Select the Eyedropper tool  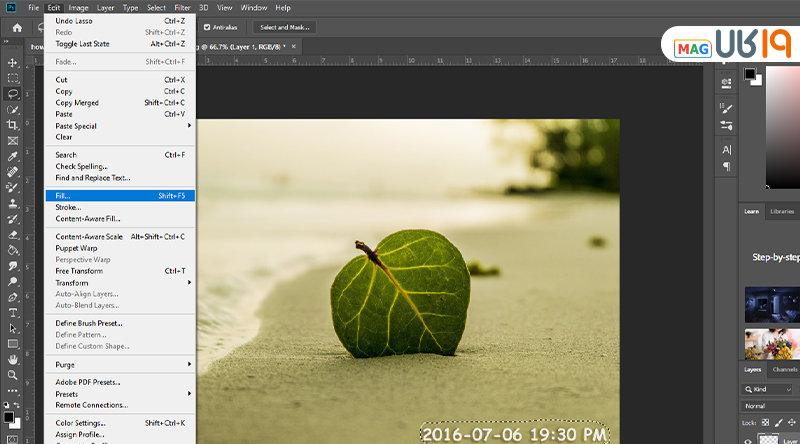[x=13, y=156]
